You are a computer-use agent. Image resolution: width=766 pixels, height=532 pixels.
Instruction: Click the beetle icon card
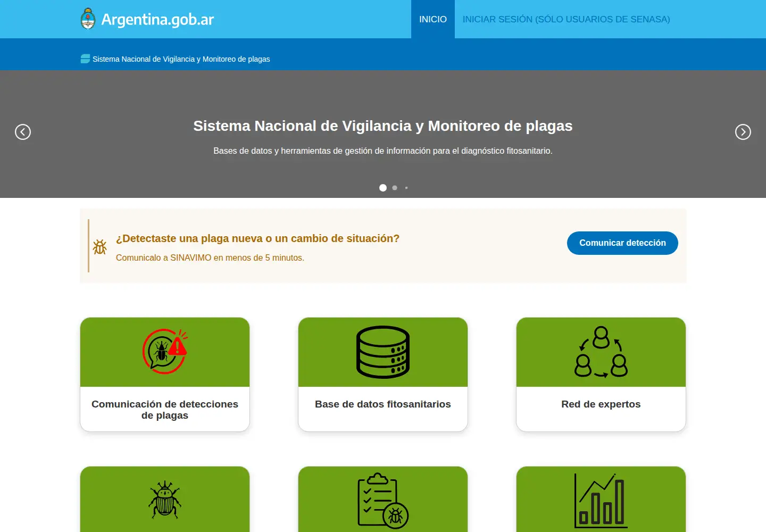coord(165,500)
